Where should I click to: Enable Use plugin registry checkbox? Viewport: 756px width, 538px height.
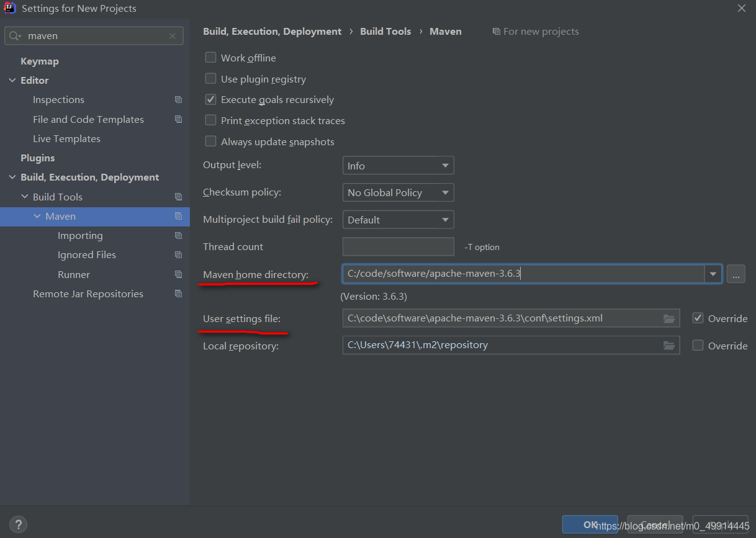coord(210,79)
